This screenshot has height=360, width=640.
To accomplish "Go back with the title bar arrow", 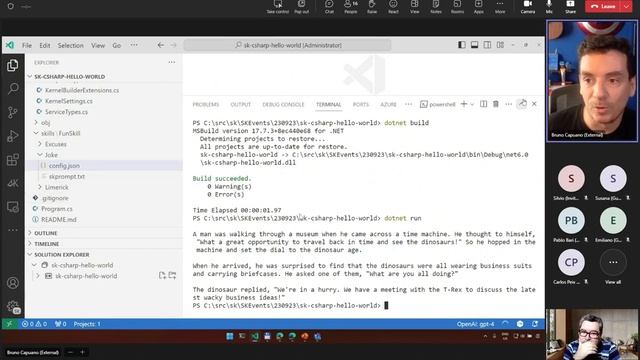I will click(160, 45).
